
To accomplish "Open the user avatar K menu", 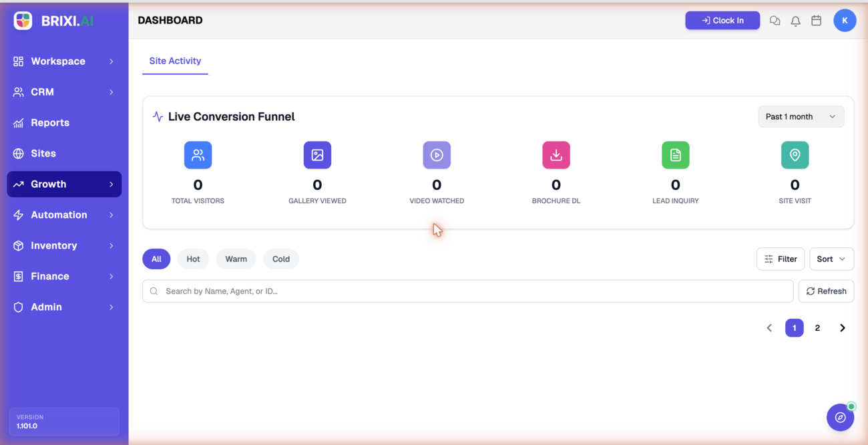I will 845,21.
